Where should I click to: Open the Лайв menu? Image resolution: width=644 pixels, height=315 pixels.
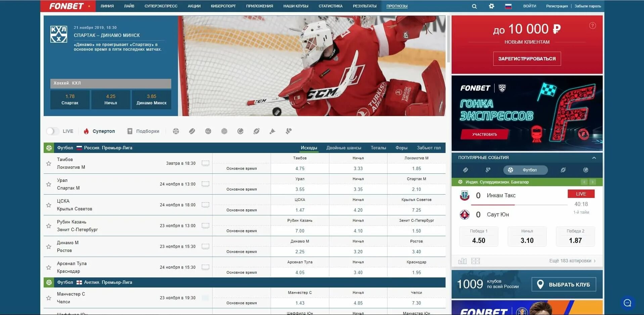(x=129, y=6)
